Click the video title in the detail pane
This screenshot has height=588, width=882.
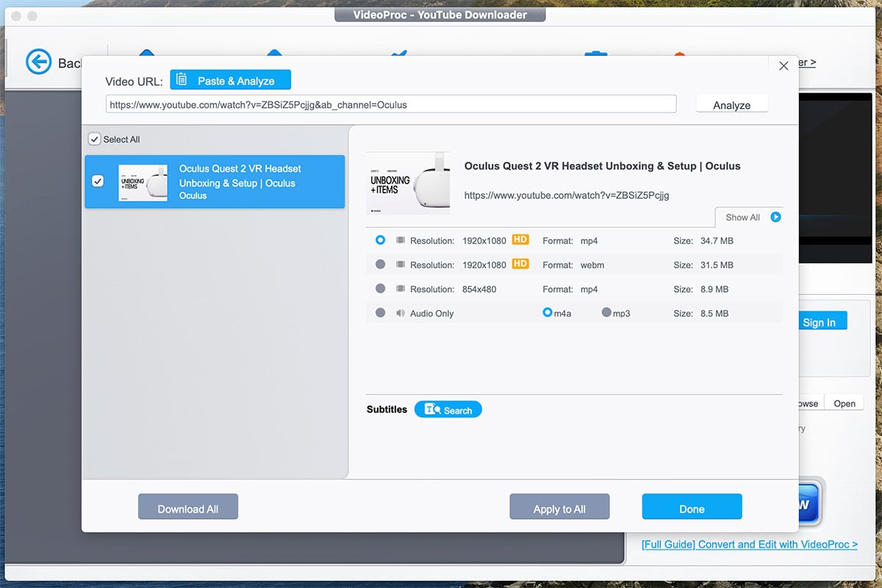point(603,166)
